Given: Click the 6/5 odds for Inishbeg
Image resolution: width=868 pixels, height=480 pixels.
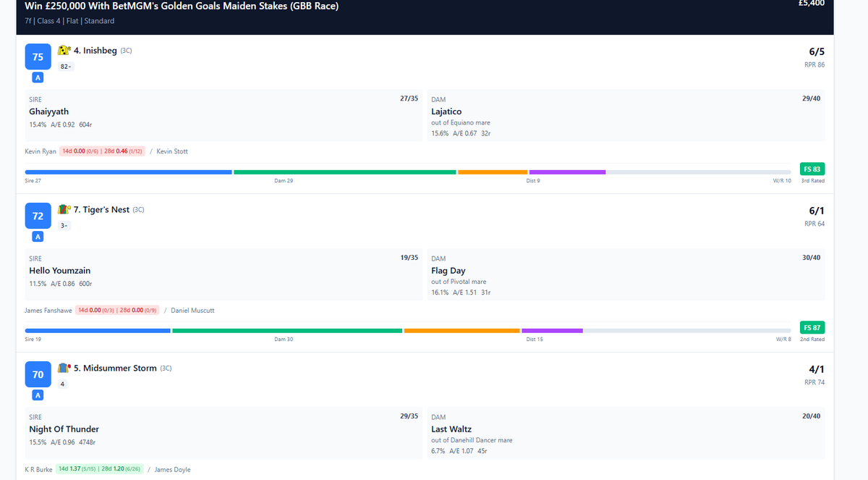Looking at the screenshot, I should 817,51.
